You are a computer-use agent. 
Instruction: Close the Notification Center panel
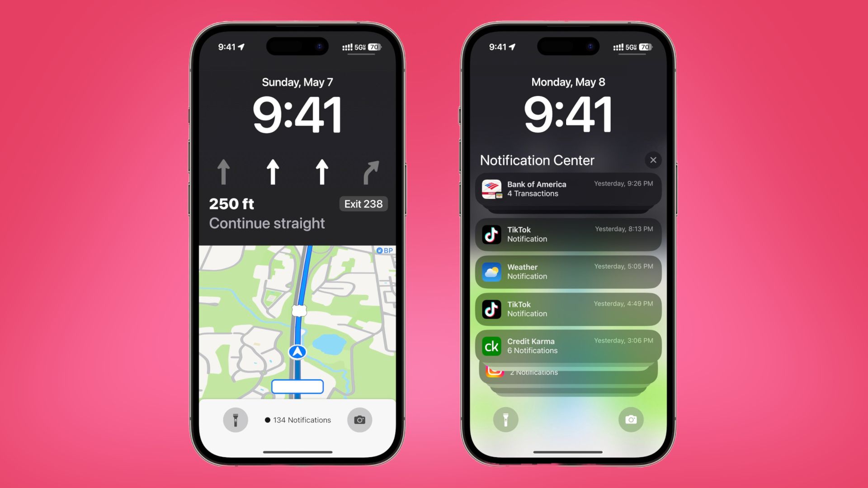click(653, 160)
